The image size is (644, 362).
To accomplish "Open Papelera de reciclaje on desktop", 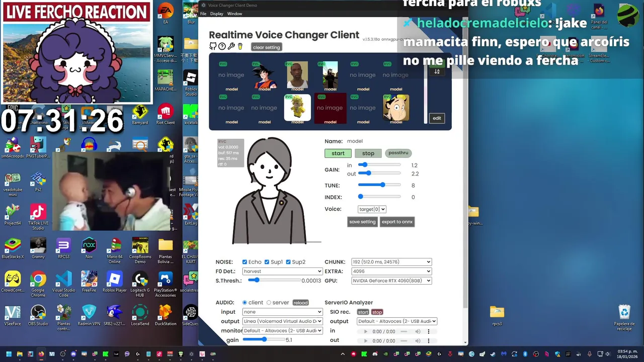I will pos(624,318).
